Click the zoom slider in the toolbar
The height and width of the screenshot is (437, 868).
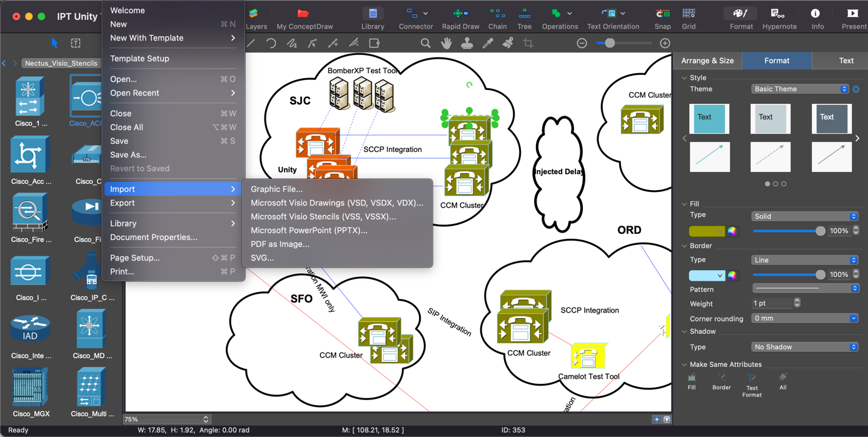(623, 43)
